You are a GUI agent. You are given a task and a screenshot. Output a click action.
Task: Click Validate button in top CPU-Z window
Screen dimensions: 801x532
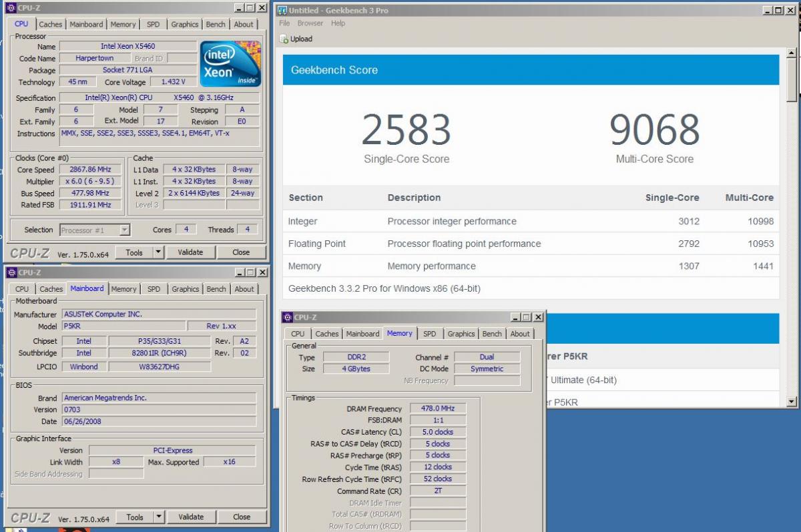pos(190,252)
